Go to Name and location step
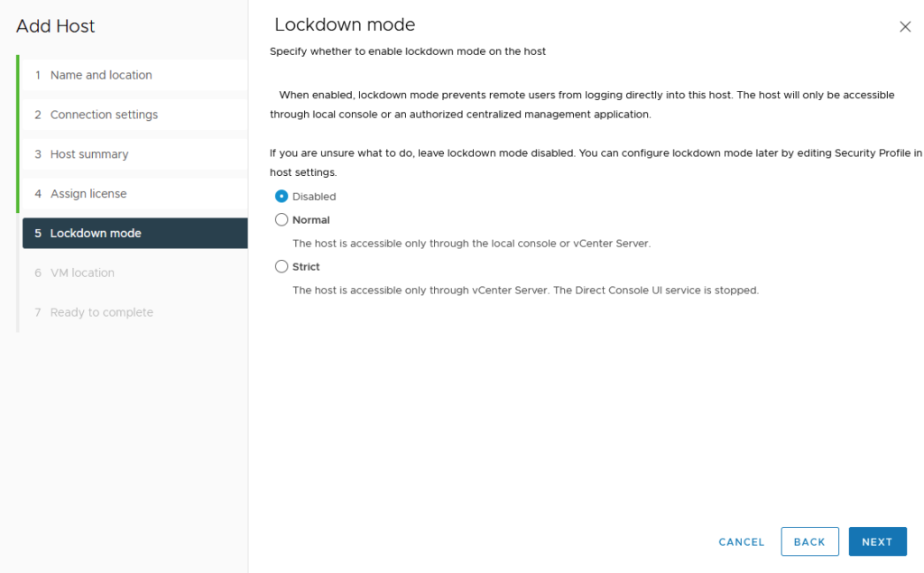Viewport: 924px width, 573px height. [x=101, y=75]
